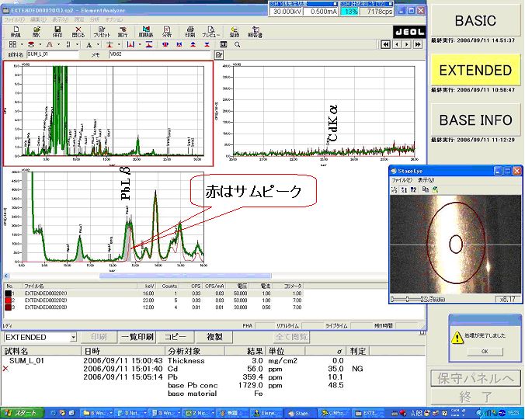Viewport: 525px width, 420px height.
Task: Open the 表示 menu in StageEye window
Action: click(426, 179)
